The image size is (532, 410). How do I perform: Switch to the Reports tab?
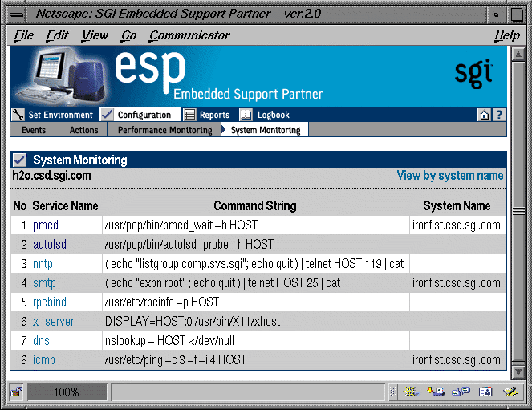click(214, 115)
